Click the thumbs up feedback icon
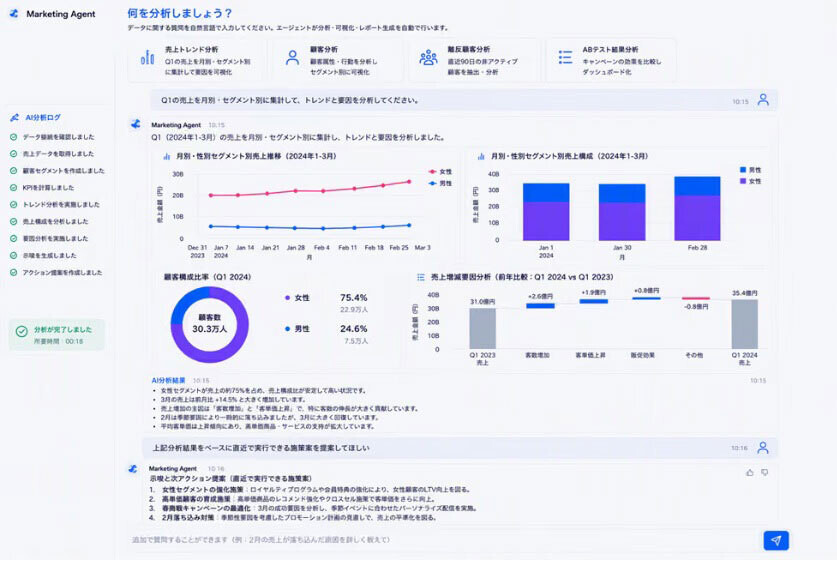The image size is (837, 561). [750, 472]
